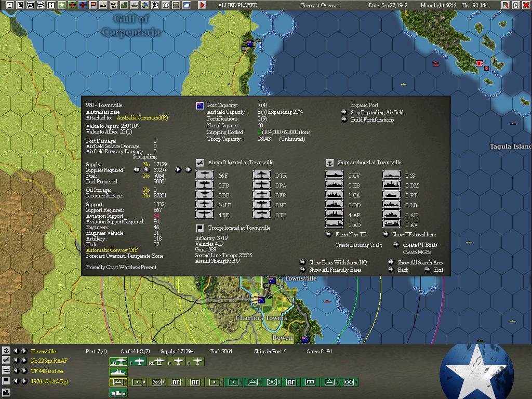Show next air group after No.22 Sqn RAAF
Viewport: 532px width, 399px height.
click(24, 361)
